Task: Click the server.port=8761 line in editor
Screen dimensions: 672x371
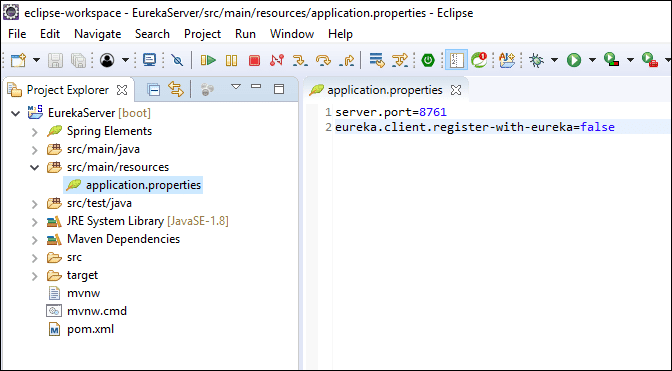Action: tap(391, 112)
